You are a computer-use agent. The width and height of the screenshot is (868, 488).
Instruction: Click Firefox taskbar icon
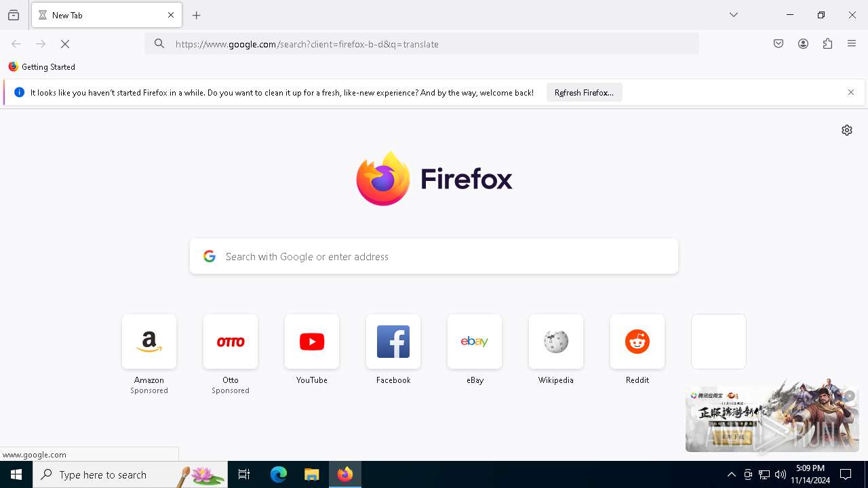click(x=345, y=474)
